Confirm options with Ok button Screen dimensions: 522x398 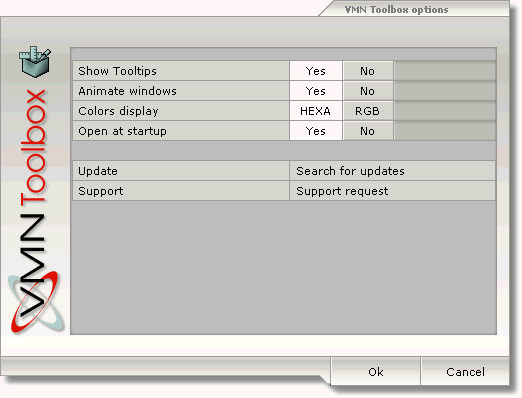[376, 371]
